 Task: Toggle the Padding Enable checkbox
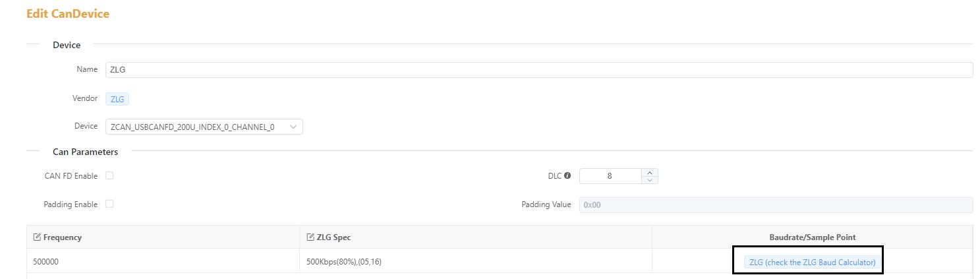click(109, 204)
